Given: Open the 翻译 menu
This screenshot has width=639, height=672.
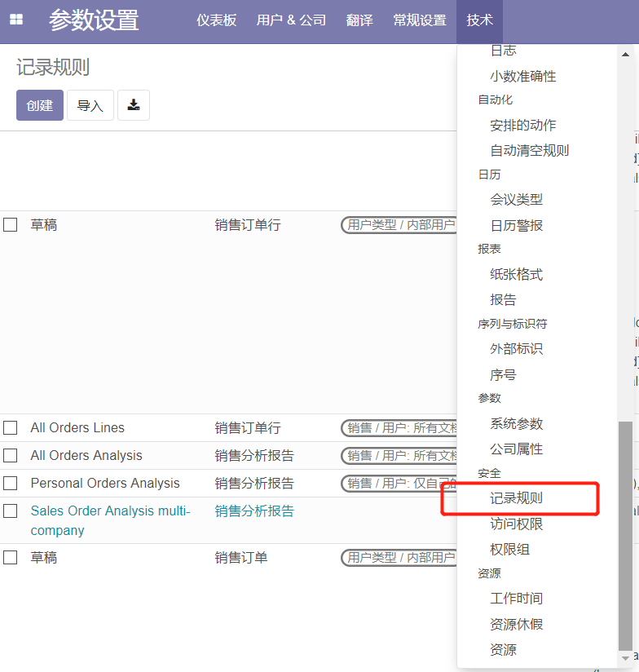Looking at the screenshot, I should click(x=359, y=20).
